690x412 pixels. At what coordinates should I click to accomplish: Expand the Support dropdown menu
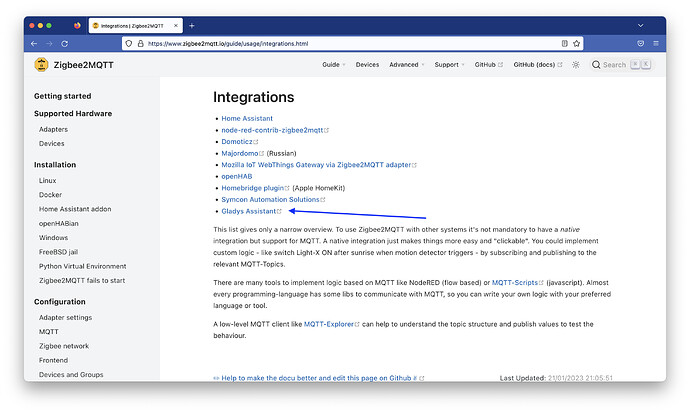coord(449,65)
